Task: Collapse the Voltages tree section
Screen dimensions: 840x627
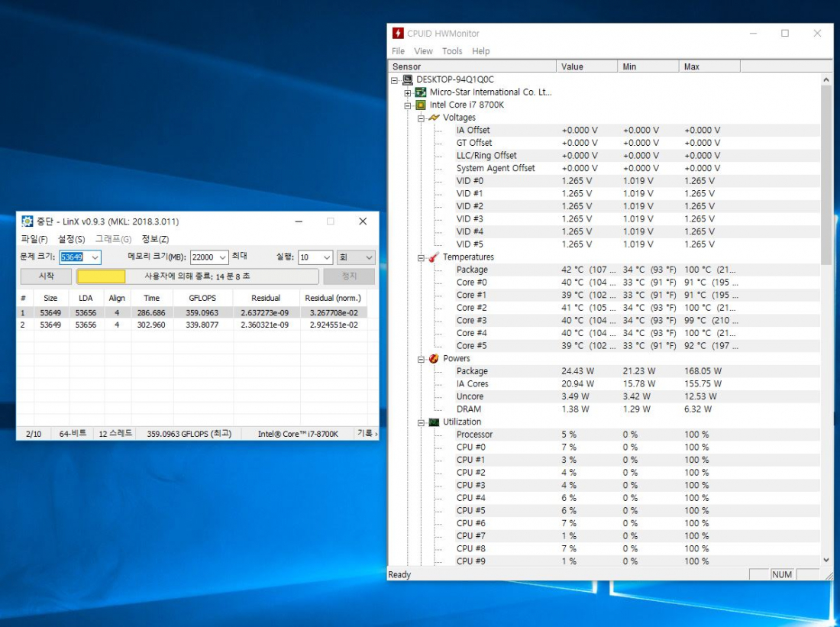Action: point(421,118)
